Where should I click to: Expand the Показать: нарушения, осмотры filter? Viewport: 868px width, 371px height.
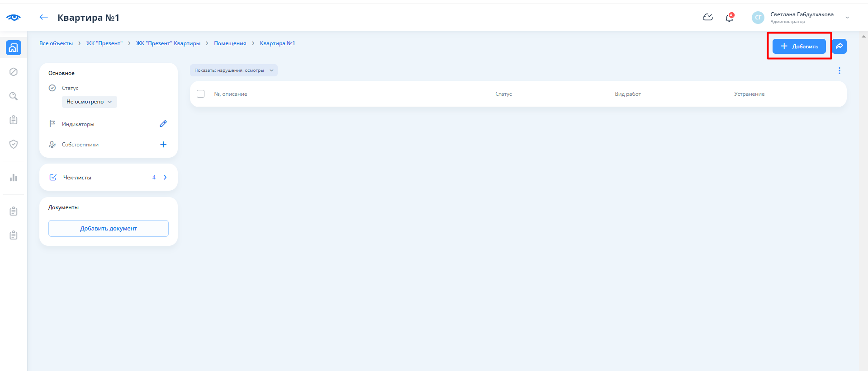[233, 70]
